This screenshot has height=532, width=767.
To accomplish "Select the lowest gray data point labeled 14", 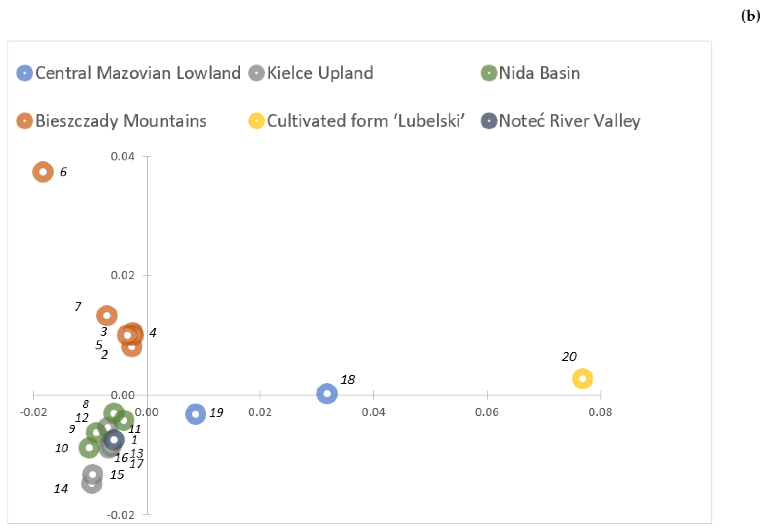I will 92,483.
